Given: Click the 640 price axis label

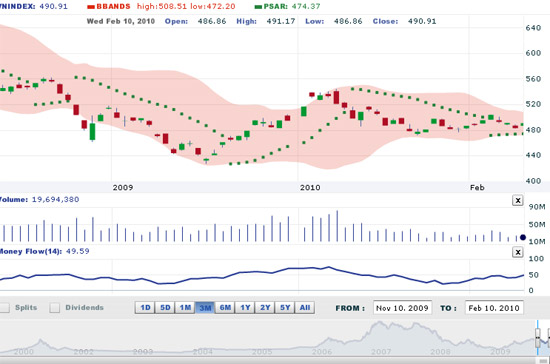Looking at the screenshot, I should click(x=533, y=28).
